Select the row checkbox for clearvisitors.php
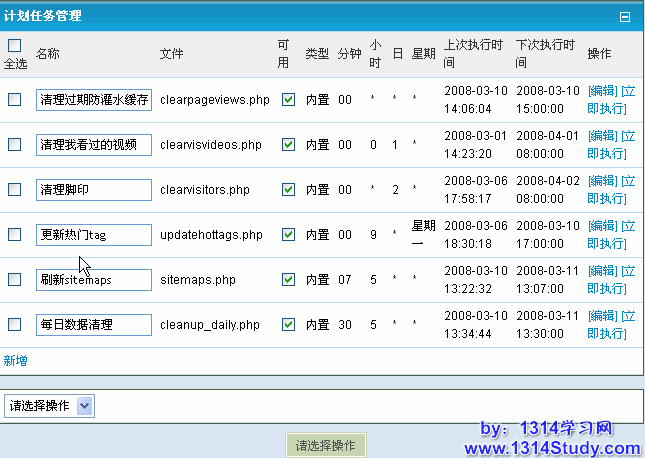This screenshot has height=458, width=645. pos(14,190)
